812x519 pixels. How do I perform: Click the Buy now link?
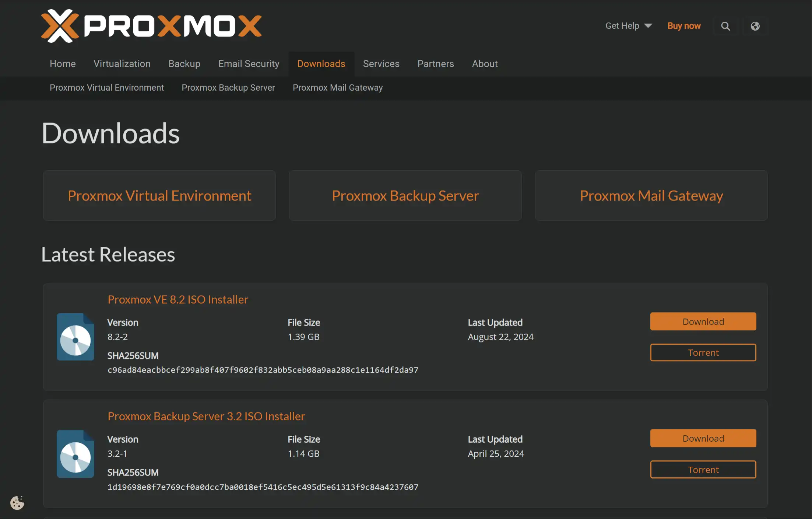tap(684, 26)
